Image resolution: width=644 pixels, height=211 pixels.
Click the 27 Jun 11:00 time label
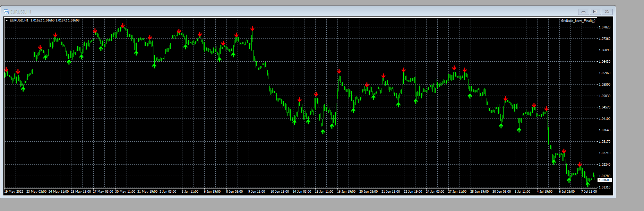(457, 192)
